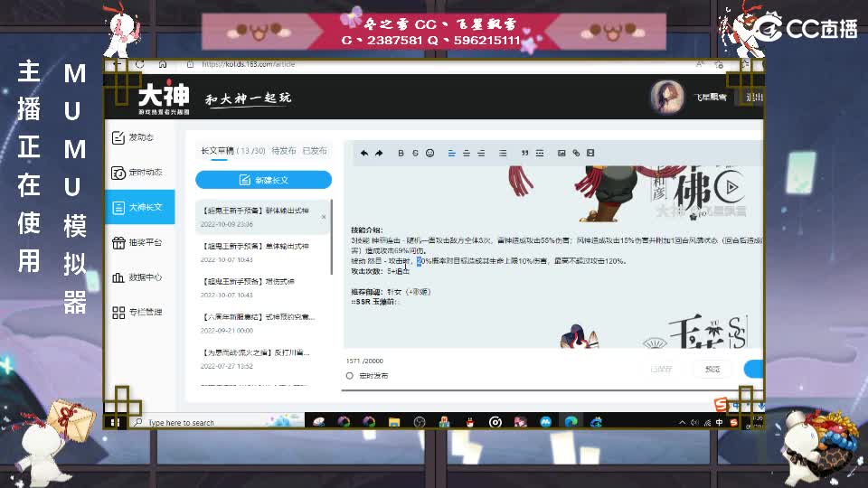This screenshot has height=488, width=868.
Task: Open the volume control in the system tray
Action: click(694, 423)
